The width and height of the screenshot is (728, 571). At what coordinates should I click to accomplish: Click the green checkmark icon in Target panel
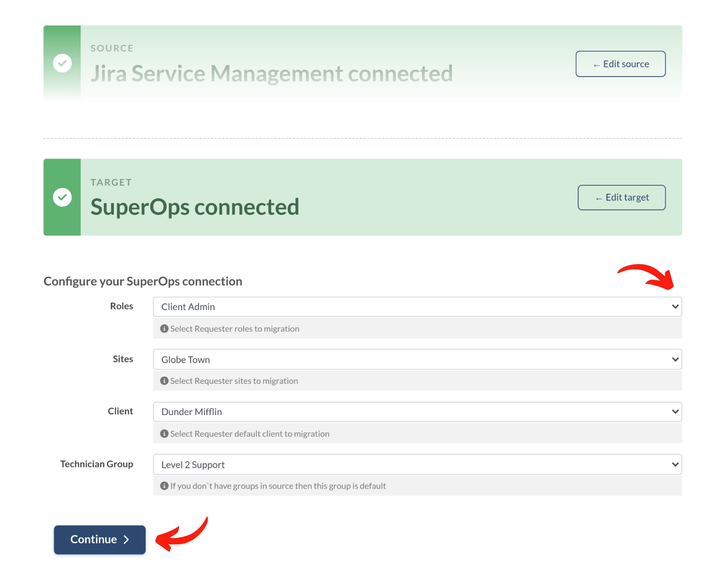(62, 197)
